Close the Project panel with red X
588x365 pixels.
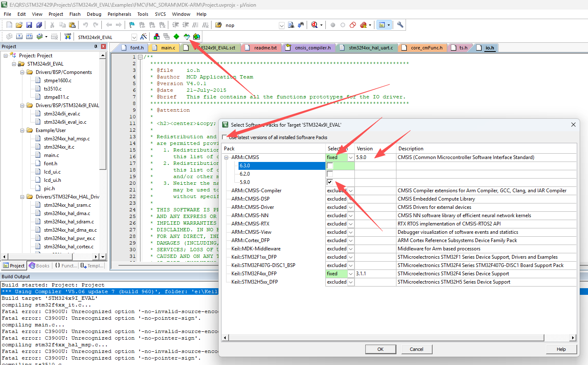pyautogui.click(x=103, y=47)
